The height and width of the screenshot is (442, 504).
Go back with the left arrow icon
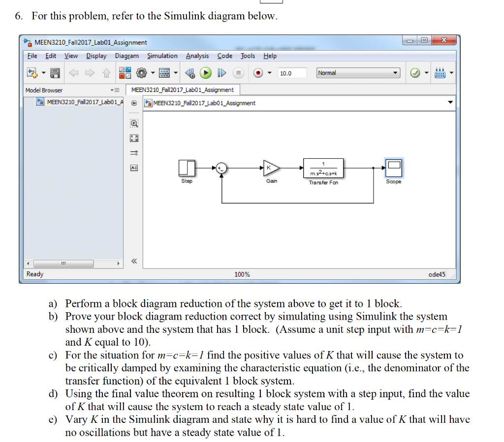point(74,73)
